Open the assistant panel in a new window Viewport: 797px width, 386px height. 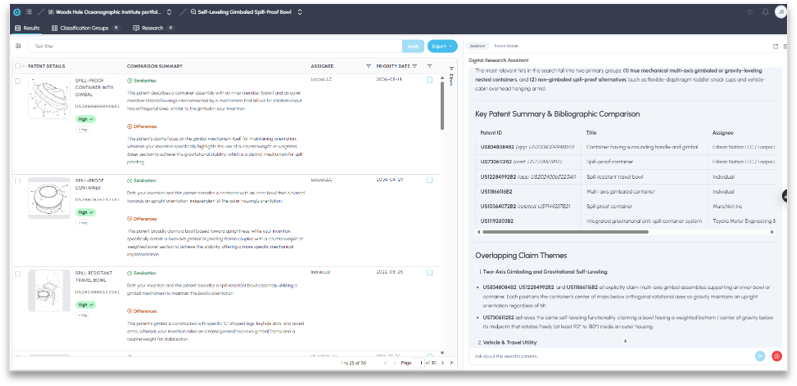pyautogui.click(x=775, y=46)
